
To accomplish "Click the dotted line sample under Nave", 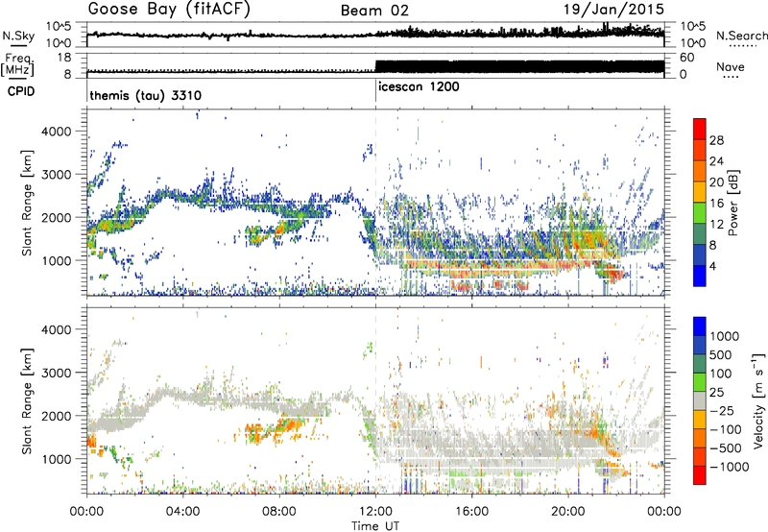I will [732, 77].
